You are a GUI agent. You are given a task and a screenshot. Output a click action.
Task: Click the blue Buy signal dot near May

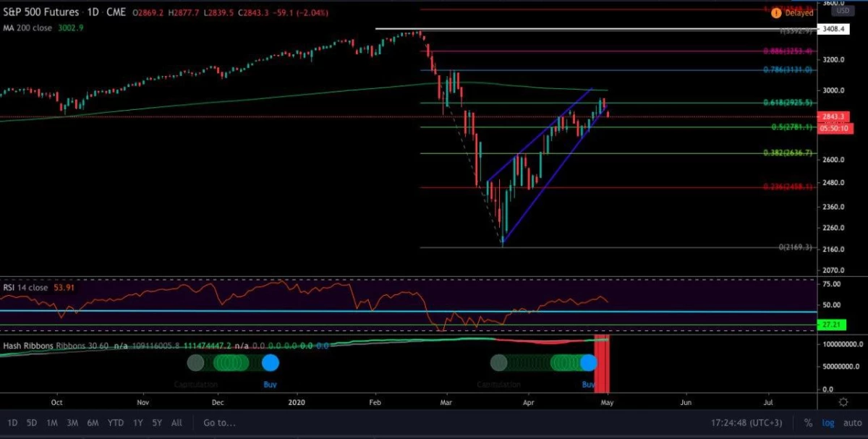click(x=589, y=363)
